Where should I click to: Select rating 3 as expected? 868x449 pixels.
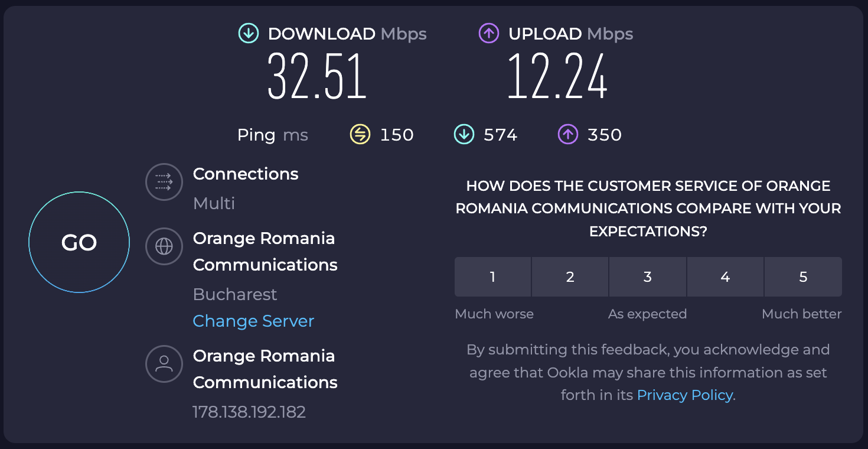(648, 276)
